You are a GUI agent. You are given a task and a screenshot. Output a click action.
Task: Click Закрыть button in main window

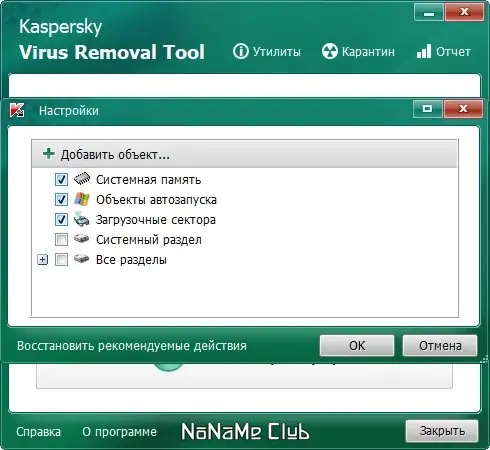click(442, 431)
